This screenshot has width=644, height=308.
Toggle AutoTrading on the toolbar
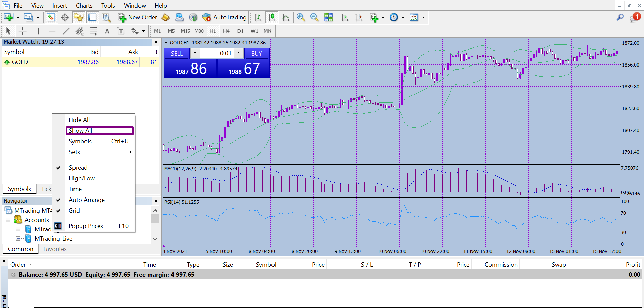tap(225, 17)
